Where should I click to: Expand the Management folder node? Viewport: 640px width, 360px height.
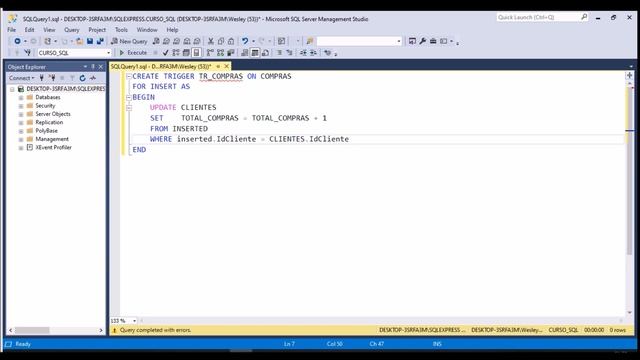pyautogui.click(x=21, y=140)
